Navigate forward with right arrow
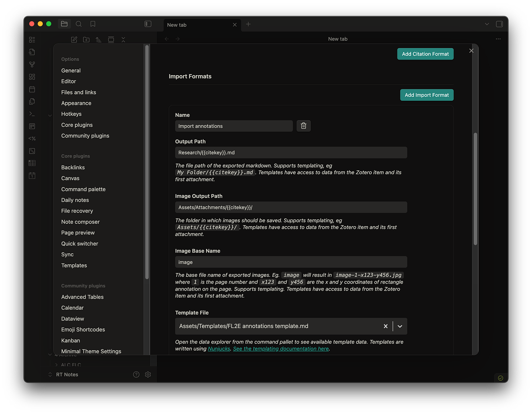532x414 pixels. (x=178, y=39)
